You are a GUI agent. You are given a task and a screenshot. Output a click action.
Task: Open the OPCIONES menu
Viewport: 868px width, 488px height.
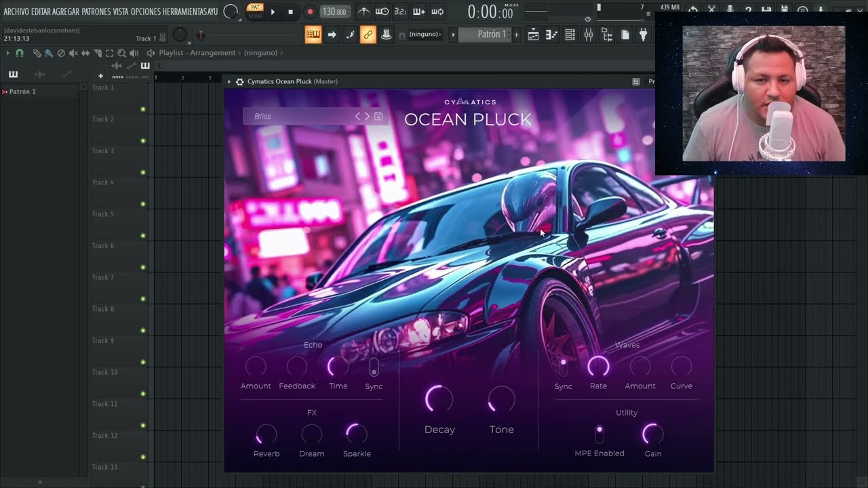(x=146, y=12)
